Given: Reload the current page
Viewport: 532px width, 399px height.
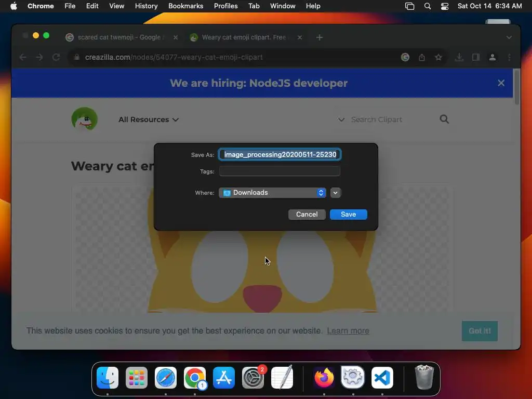Looking at the screenshot, I should pyautogui.click(x=56, y=57).
